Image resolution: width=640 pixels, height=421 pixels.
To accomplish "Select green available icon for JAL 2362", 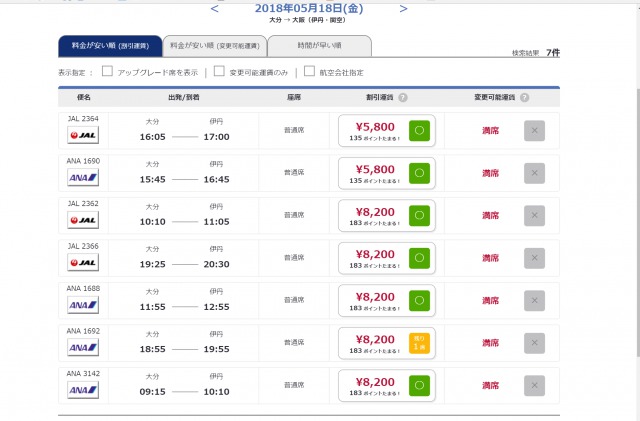I will [x=419, y=216].
